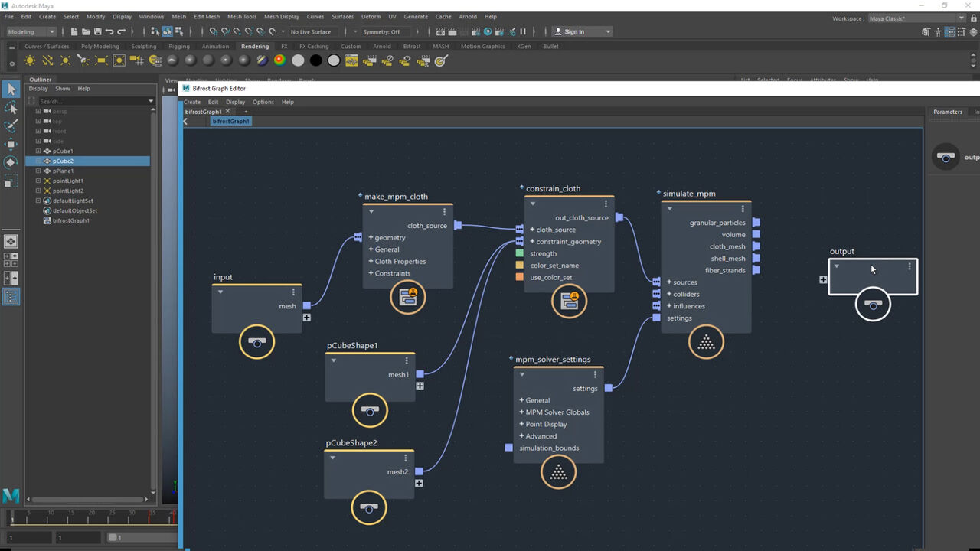The width and height of the screenshot is (980, 551).
Task: Toggle the pause button in status line
Action: [x=523, y=31]
